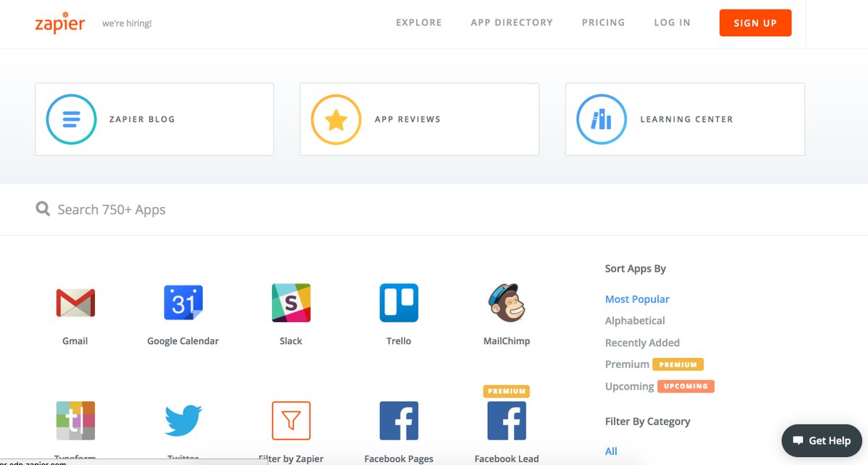Sort apps by Alphabetical

pos(635,321)
